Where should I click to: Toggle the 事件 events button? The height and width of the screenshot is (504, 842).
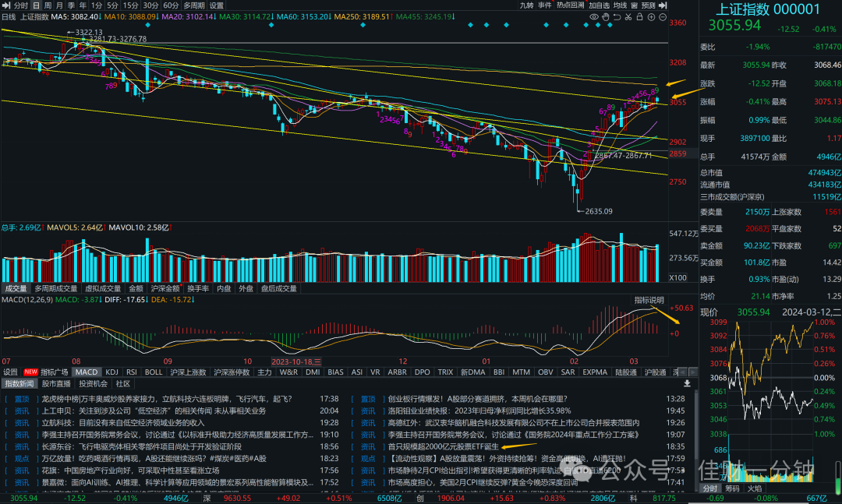tap(544, 5)
